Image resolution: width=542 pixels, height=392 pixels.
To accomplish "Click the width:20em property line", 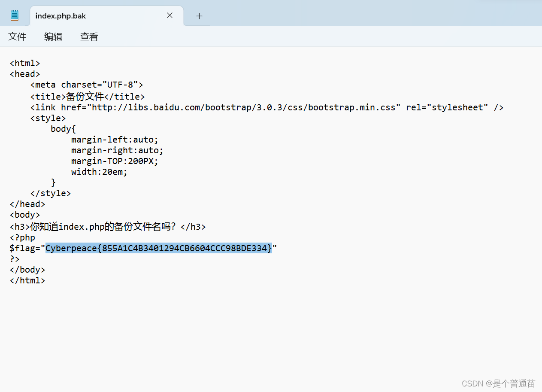I will pyautogui.click(x=99, y=171).
